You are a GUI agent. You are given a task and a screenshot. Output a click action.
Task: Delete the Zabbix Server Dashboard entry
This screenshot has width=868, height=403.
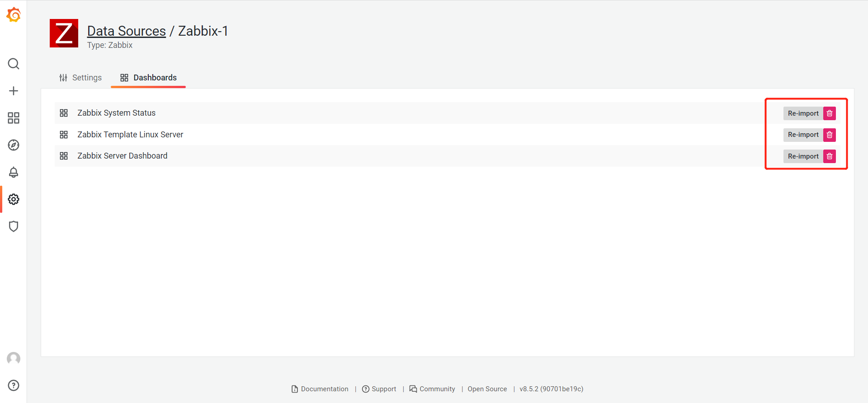pos(830,156)
